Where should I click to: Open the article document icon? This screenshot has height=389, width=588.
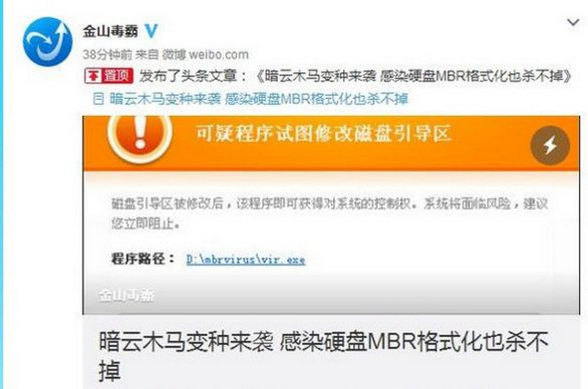pos(98,99)
